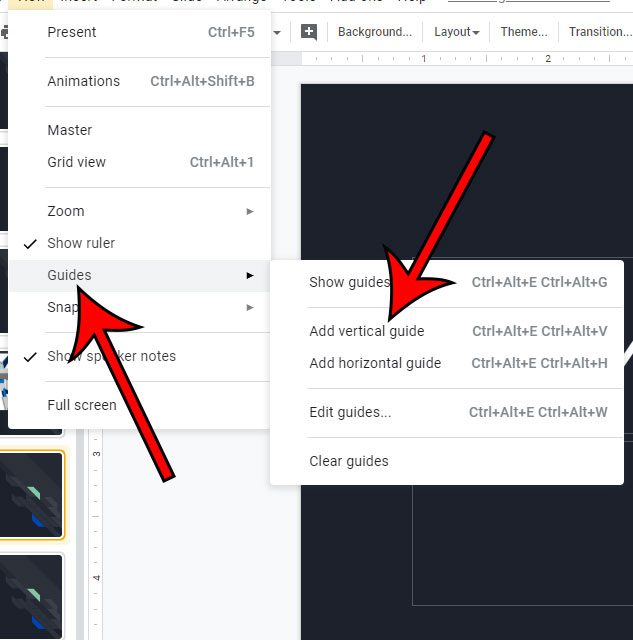Click the add comment icon in toolbar

(309, 32)
